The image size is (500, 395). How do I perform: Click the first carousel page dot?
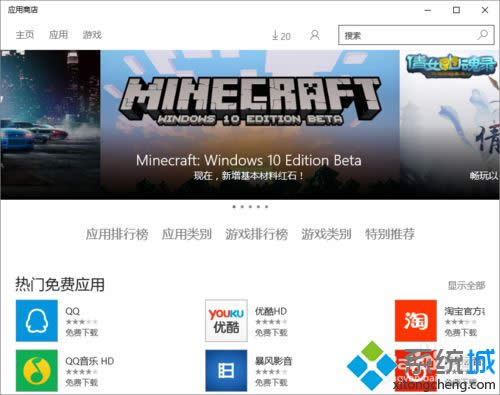coord(234,207)
